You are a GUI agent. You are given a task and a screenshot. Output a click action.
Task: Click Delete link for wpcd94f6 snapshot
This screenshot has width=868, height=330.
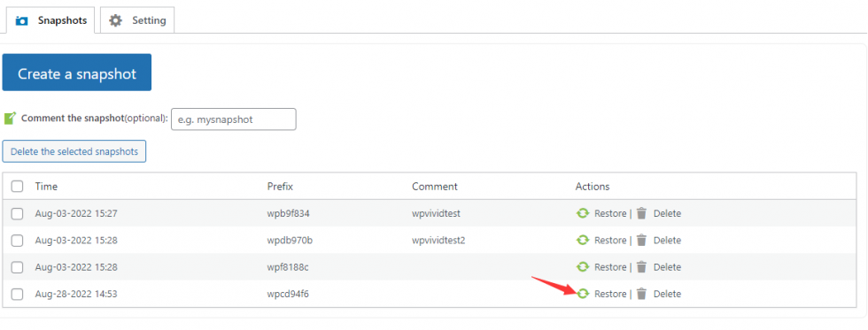coord(667,294)
